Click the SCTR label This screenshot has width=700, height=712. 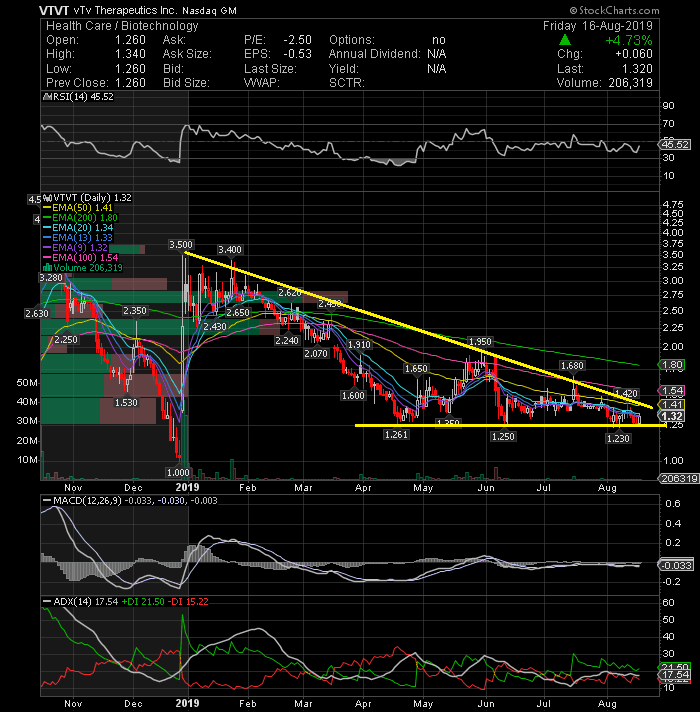347,83
